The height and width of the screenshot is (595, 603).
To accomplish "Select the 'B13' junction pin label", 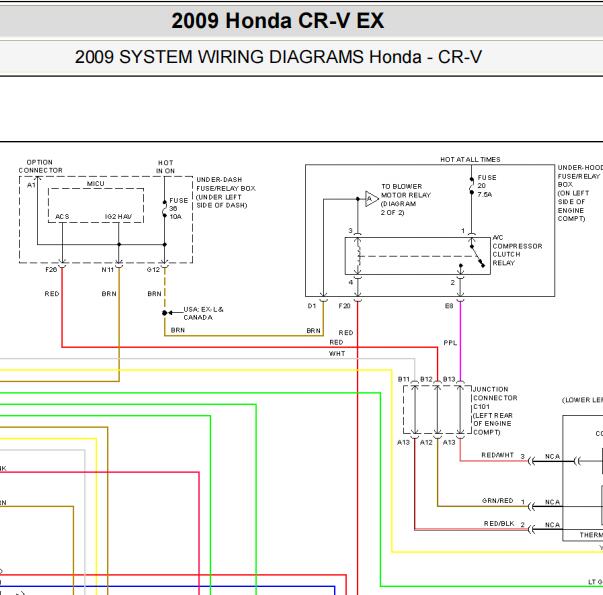I will click(x=449, y=379).
